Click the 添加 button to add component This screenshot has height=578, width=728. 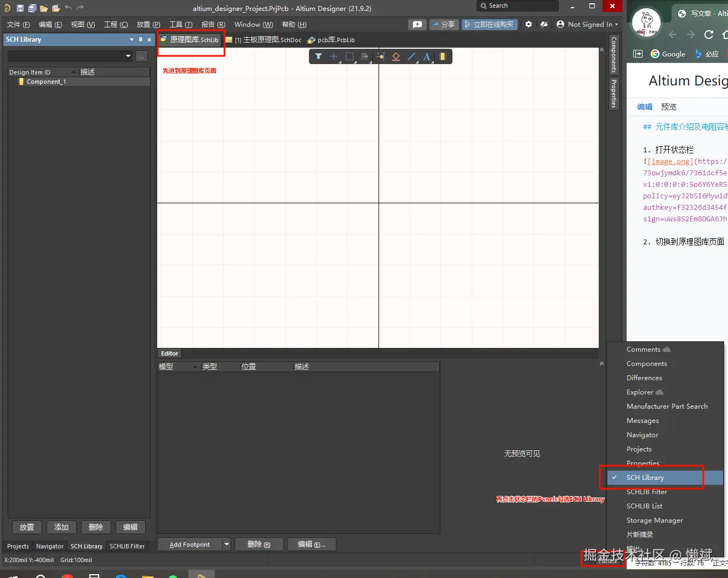(x=61, y=527)
